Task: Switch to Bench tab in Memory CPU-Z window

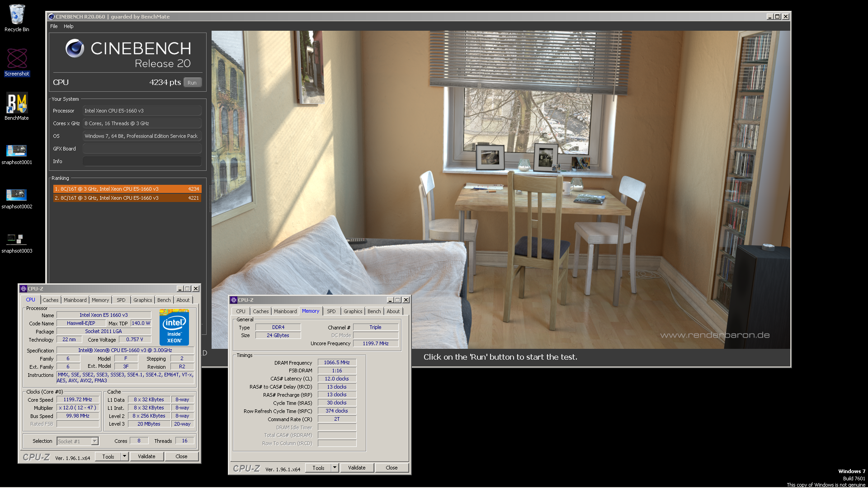Action: point(374,311)
